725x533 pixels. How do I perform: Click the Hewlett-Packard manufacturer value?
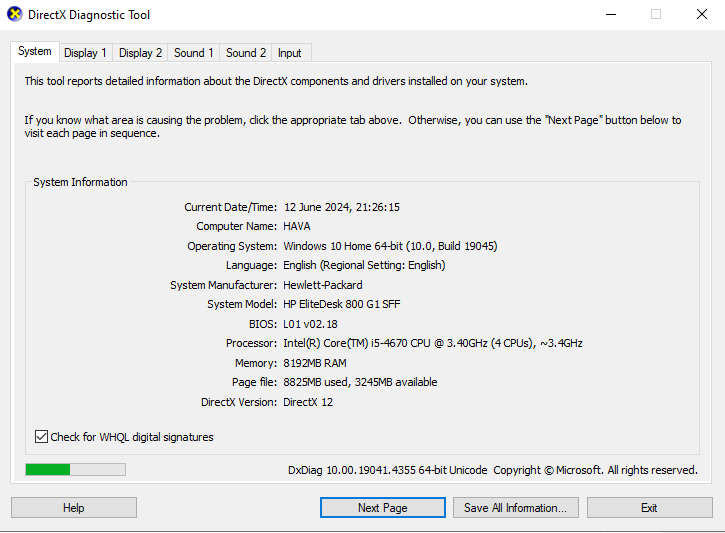coord(323,285)
